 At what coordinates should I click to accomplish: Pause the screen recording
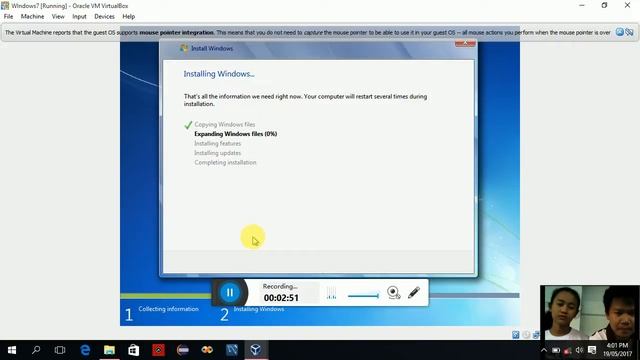pos(230,293)
